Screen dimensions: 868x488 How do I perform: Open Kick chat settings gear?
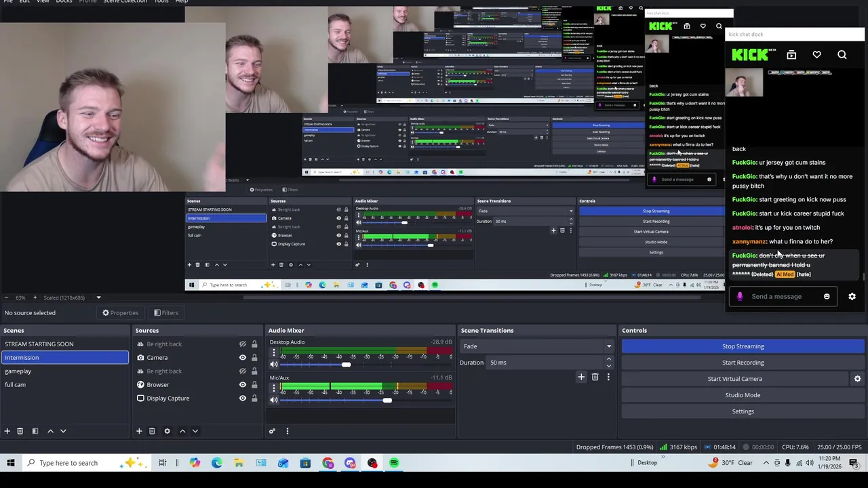(852, 296)
